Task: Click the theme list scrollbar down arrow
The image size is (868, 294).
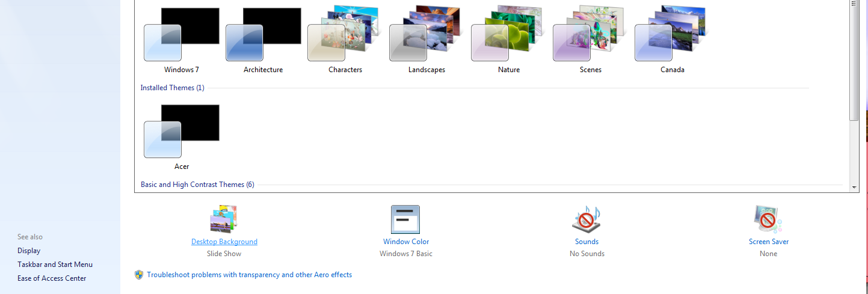Action: 854,188
